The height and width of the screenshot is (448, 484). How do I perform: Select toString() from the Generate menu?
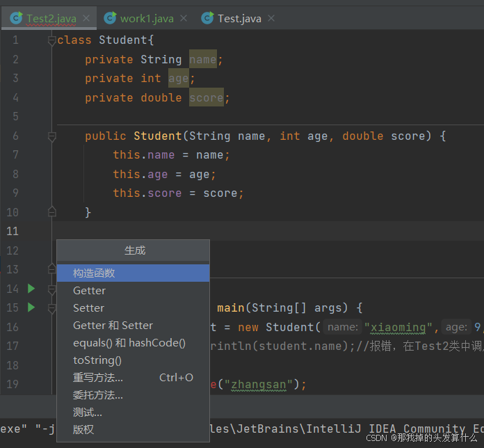click(133, 360)
